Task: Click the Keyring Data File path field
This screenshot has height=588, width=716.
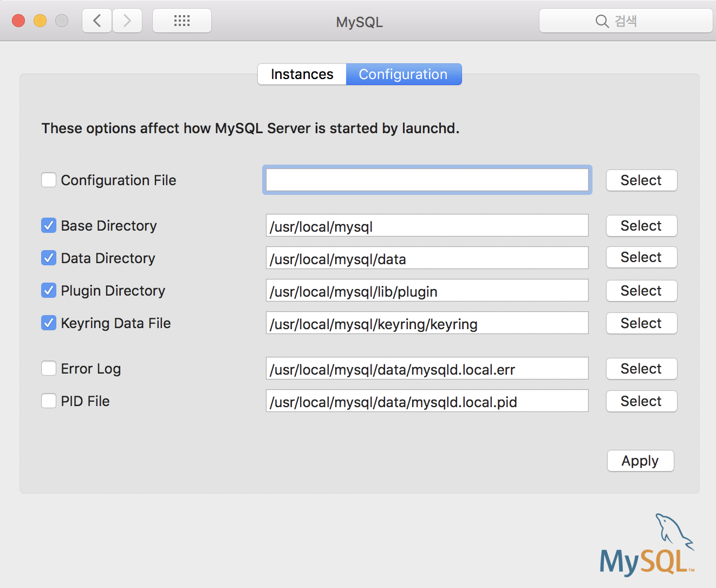Action: tap(427, 323)
